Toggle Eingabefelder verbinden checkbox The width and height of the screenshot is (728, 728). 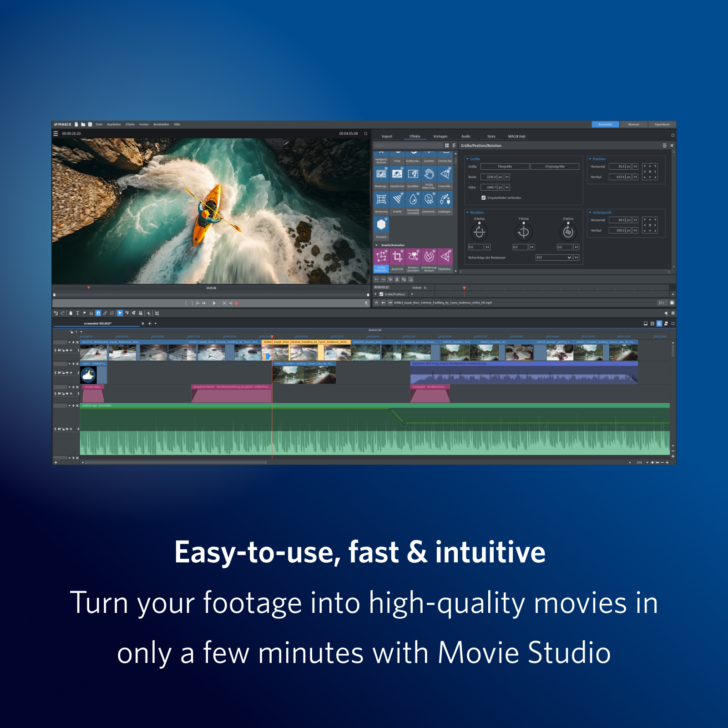(x=483, y=198)
